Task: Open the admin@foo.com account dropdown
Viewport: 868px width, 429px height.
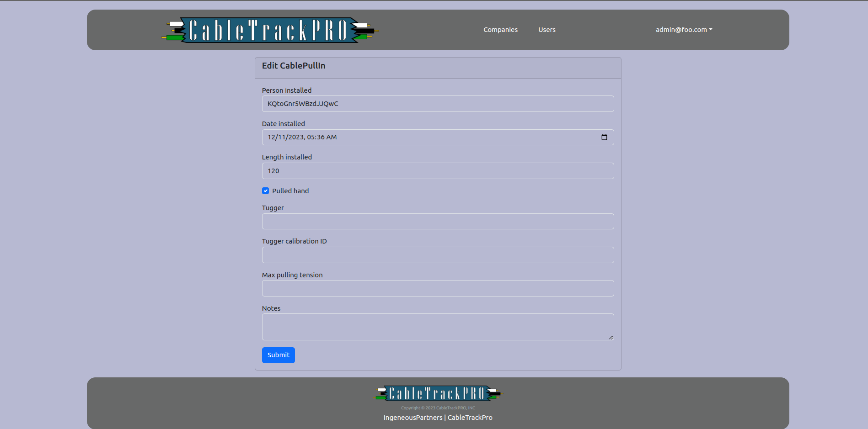Action: click(x=684, y=30)
